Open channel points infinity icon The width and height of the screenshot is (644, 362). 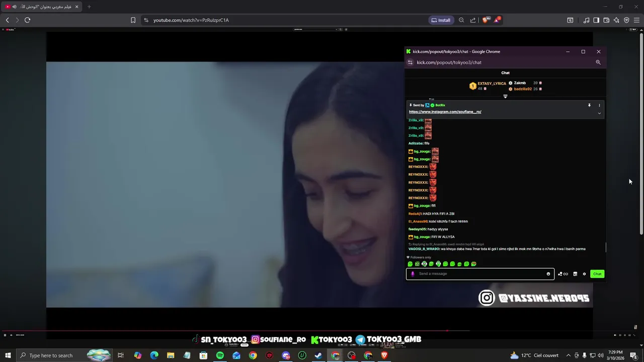coord(563,274)
